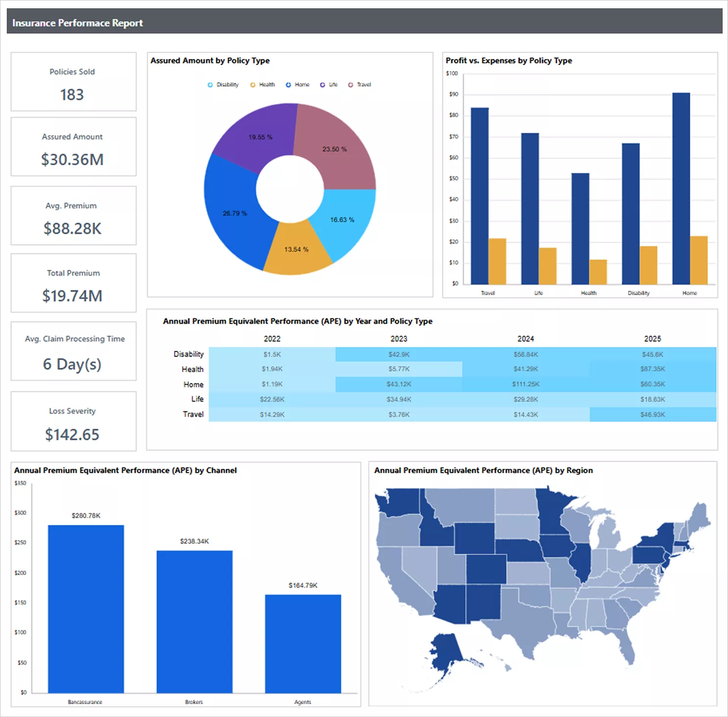Screen dimensions: 728x717
Task: Select the 2023 column header in APE table
Action: click(398, 338)
